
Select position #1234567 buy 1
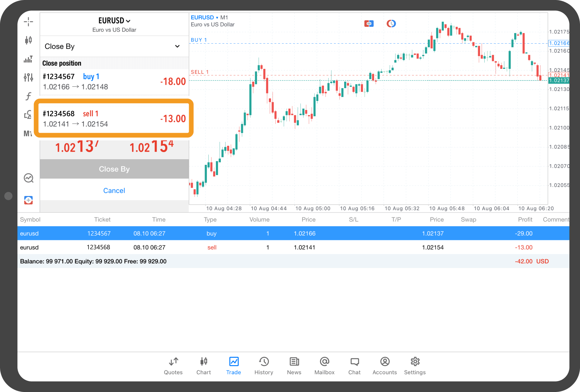[x=114, y=82]
